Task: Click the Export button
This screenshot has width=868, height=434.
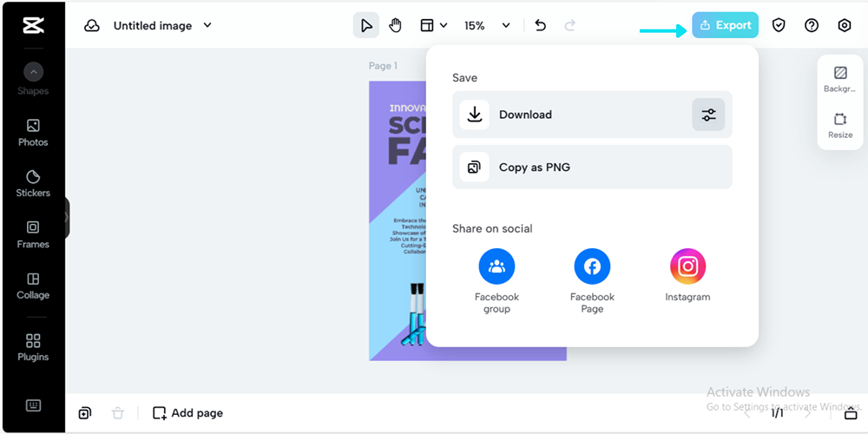Action: tap(725, 25)
